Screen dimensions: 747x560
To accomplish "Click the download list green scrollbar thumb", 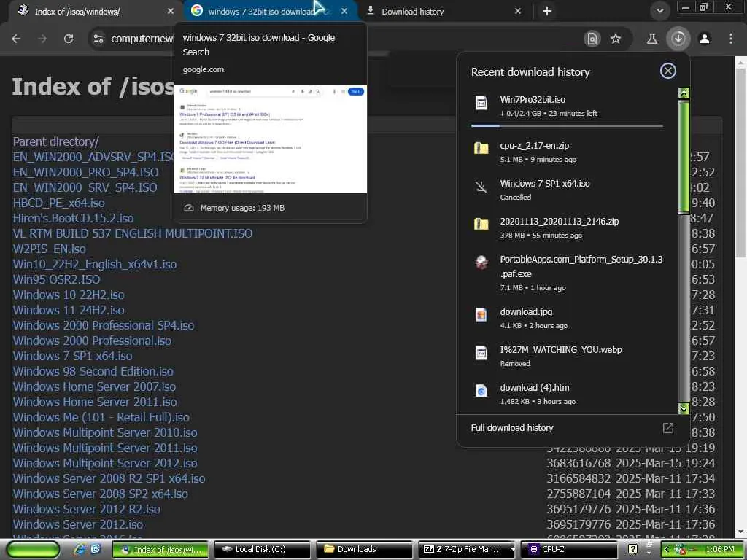I will pos(684,156).
